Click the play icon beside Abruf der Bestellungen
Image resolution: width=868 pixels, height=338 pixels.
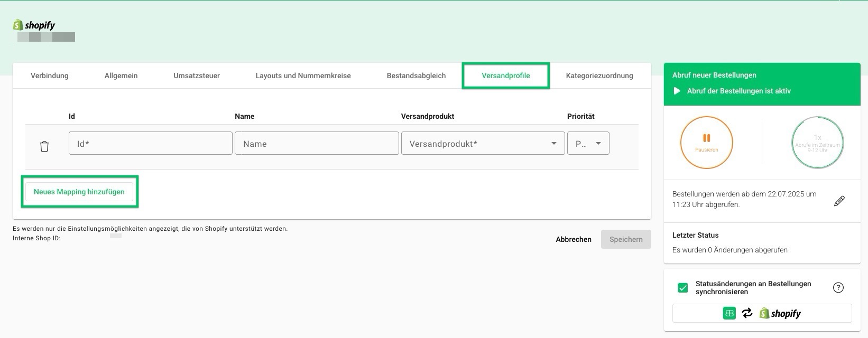click(677, 91)
